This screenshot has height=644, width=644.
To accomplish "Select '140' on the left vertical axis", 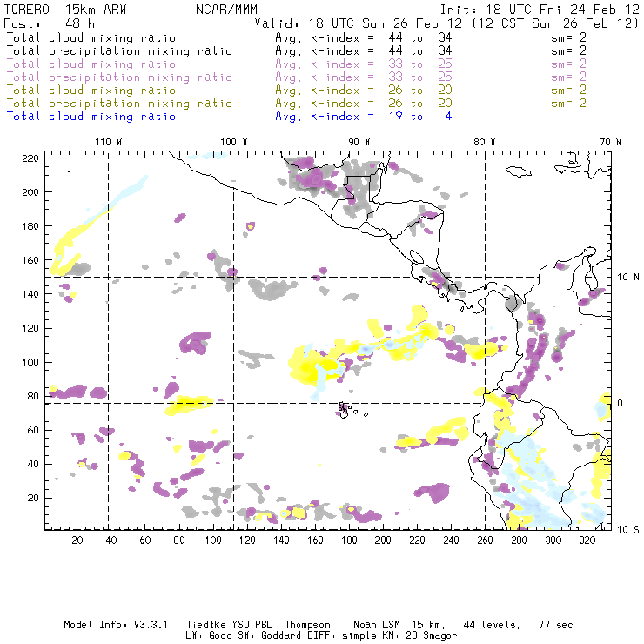I will (x=30, y=294).
